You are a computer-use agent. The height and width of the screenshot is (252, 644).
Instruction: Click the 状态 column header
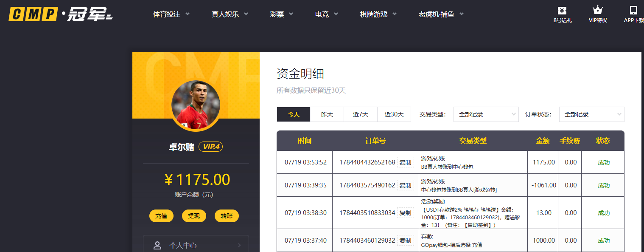pyautogui.click(x=603, y=141)
